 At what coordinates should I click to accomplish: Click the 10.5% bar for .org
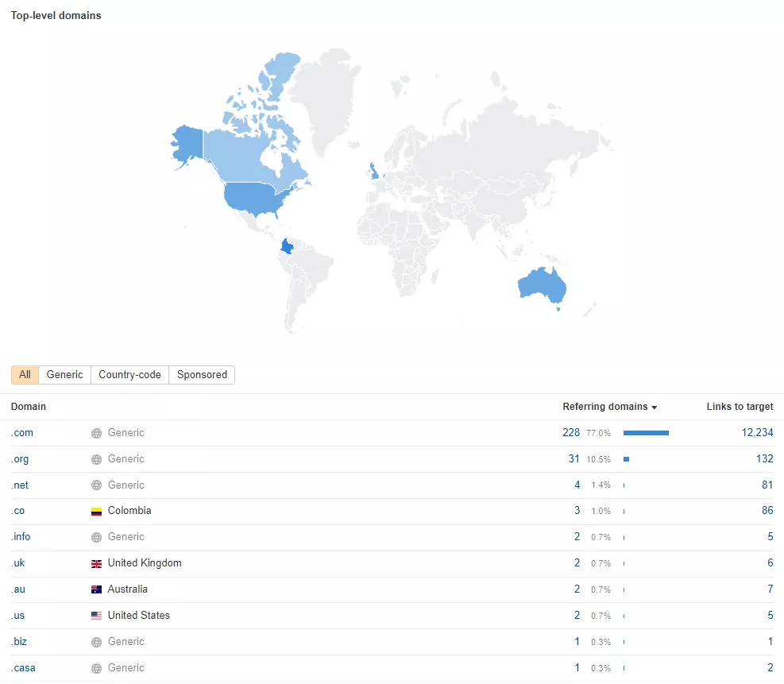626,459
